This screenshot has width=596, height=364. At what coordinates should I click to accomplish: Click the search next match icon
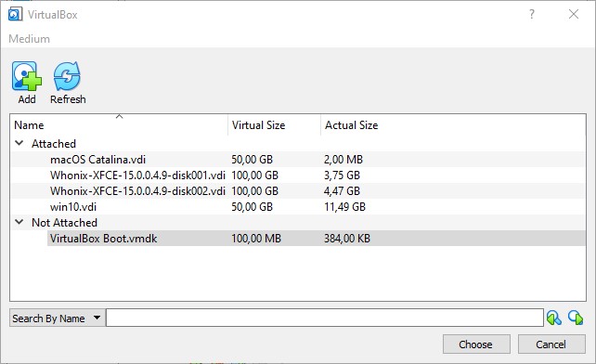(576, 318)
